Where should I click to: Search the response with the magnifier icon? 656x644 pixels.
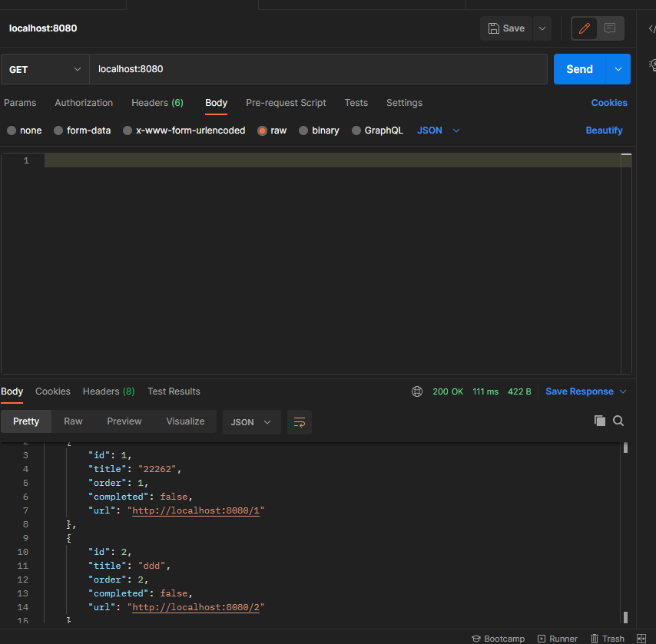coord(618,421)
